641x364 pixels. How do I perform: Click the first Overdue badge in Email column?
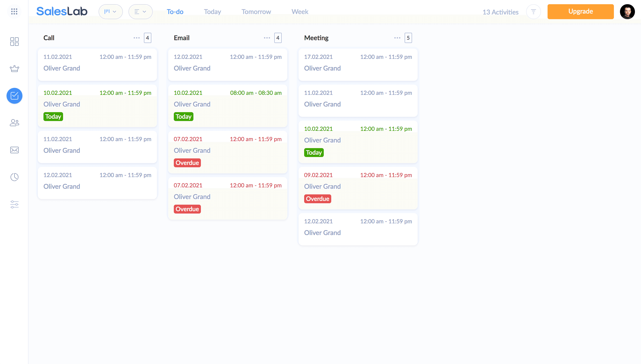click(x=187, y=163)
